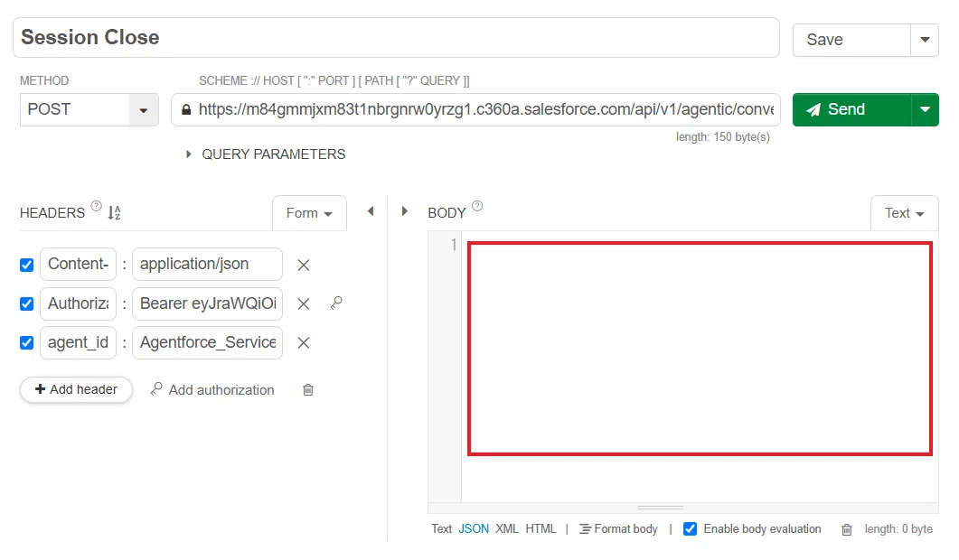Open help icon next to BODY label
Screen dimensions: 959x560
click(477, 206)
